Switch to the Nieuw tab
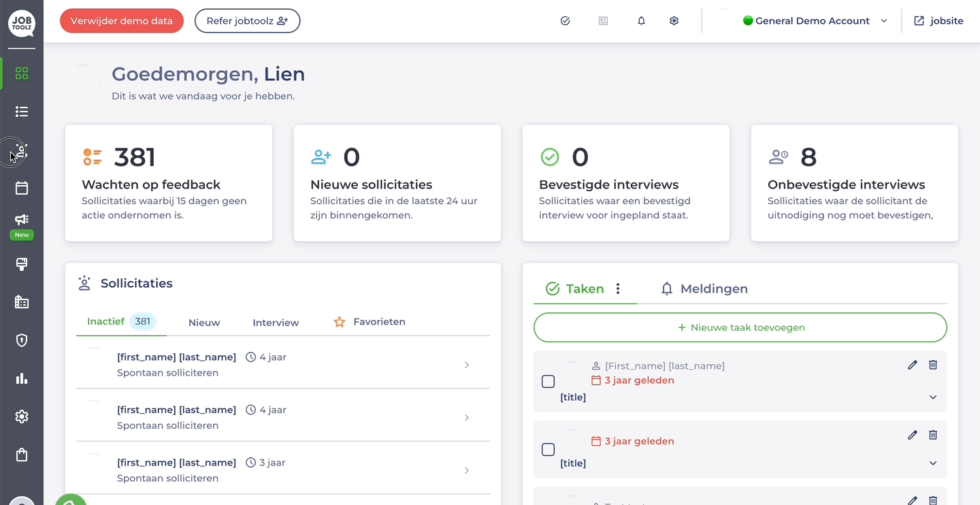 click(204, 323)
